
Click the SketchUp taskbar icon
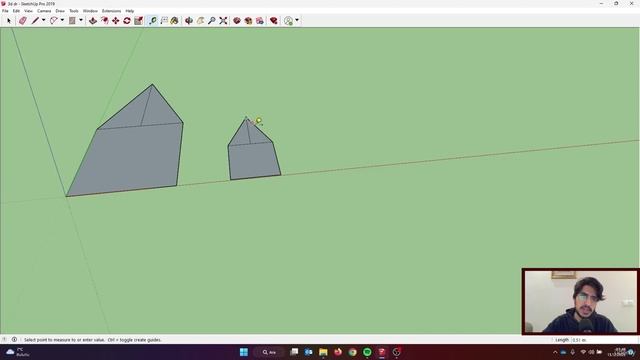point(382,352)
